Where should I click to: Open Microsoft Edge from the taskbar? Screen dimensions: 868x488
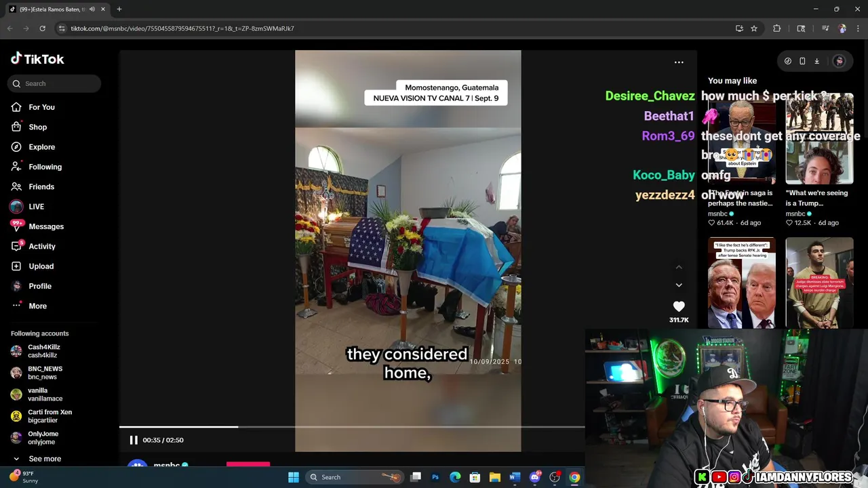tap(455, 477)
